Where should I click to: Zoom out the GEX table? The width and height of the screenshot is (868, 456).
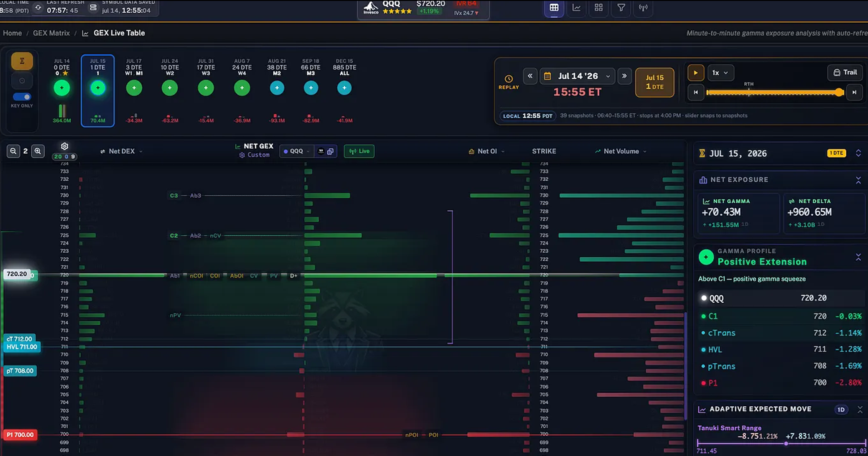click(x=13, y=151)
